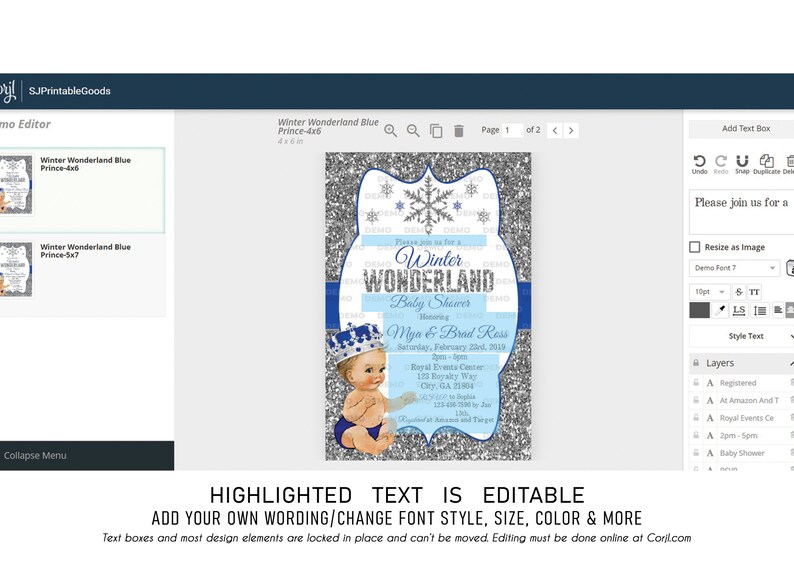Click 'Baby Shower' script text on invitation

click(430, 302)
